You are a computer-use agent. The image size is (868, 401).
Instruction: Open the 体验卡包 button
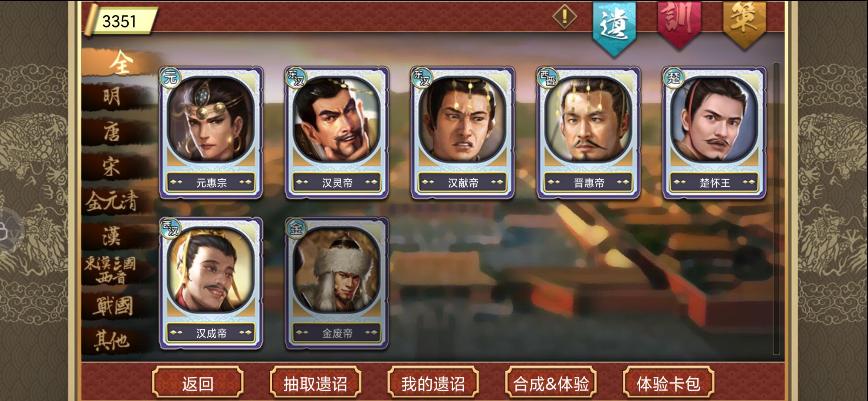click(x=668, y=383)
